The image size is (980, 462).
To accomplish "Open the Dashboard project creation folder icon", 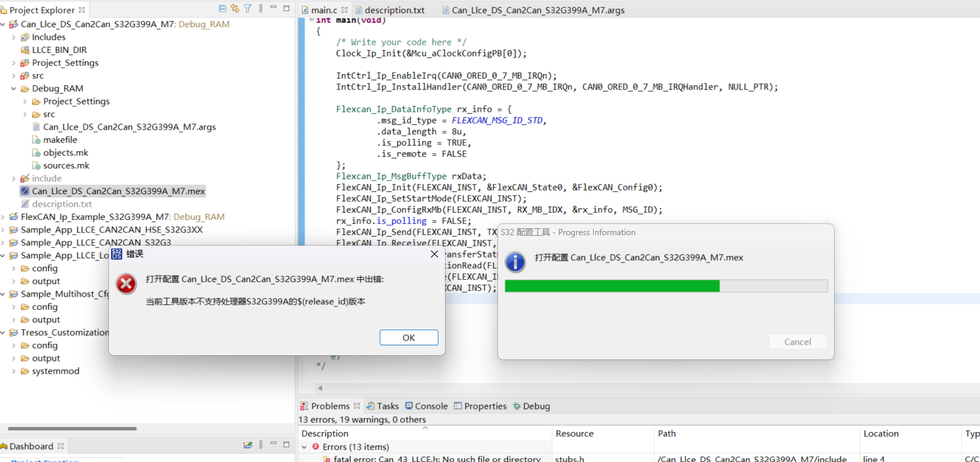I will [249, 445].
